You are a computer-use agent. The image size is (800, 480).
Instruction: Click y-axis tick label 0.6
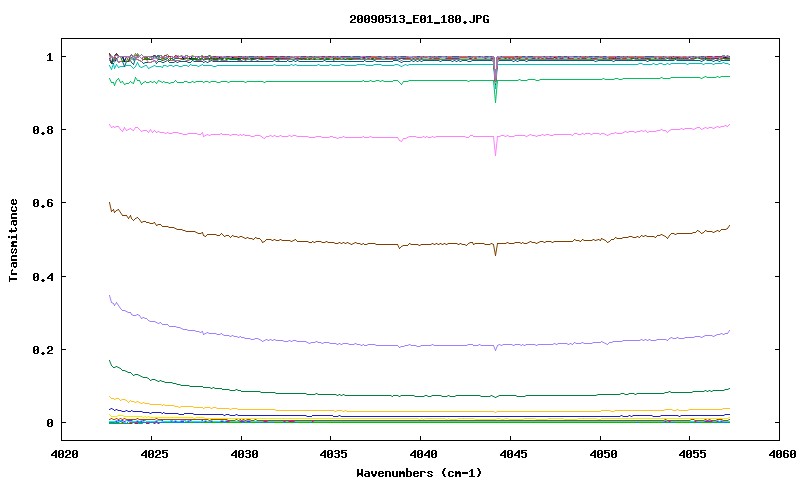[x=42, y=204]
